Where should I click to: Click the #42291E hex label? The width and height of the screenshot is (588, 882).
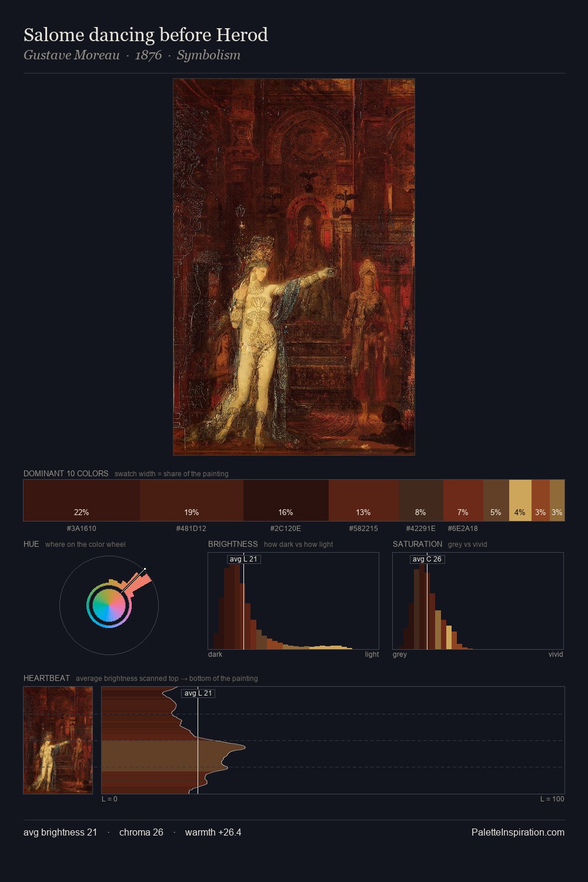[x=421, y=529]
